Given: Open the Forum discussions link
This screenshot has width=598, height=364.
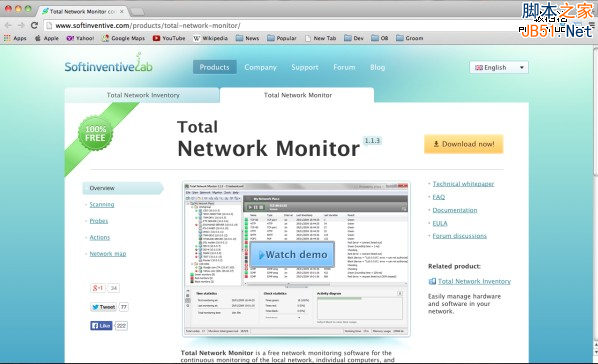Looking at the screenshot, I should click(x=460, y=236).
